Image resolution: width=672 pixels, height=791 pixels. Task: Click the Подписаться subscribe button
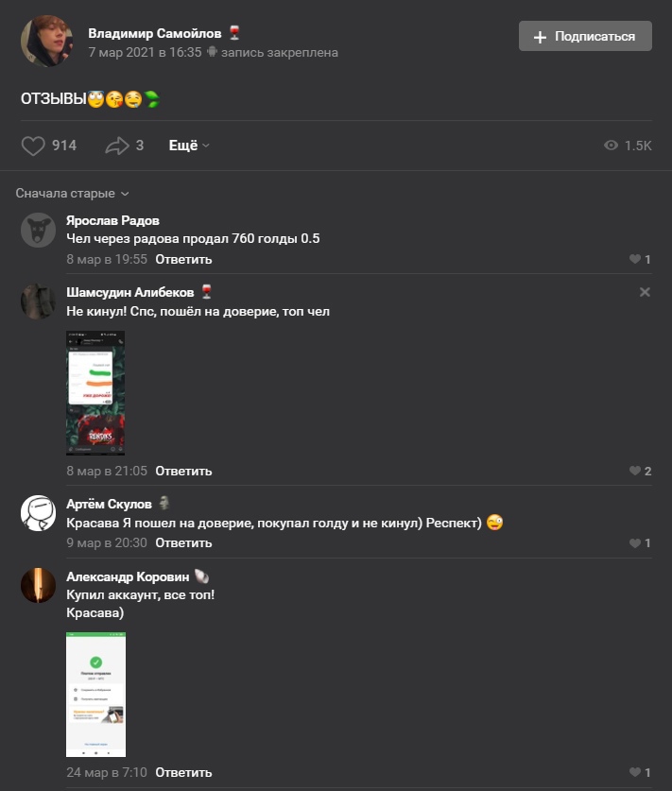pos(585,36)
